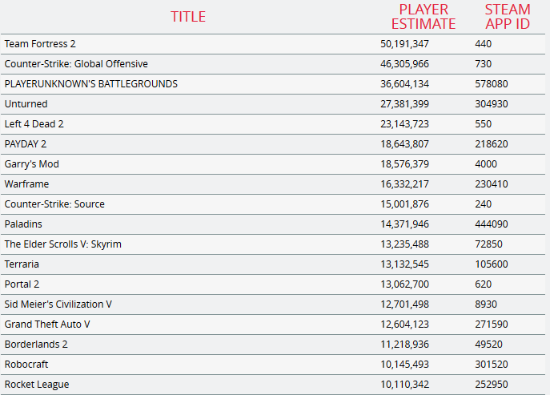This screenshot has width=550, height=395.
Task: Select player estimate 27,381,399
Action: 404,104
